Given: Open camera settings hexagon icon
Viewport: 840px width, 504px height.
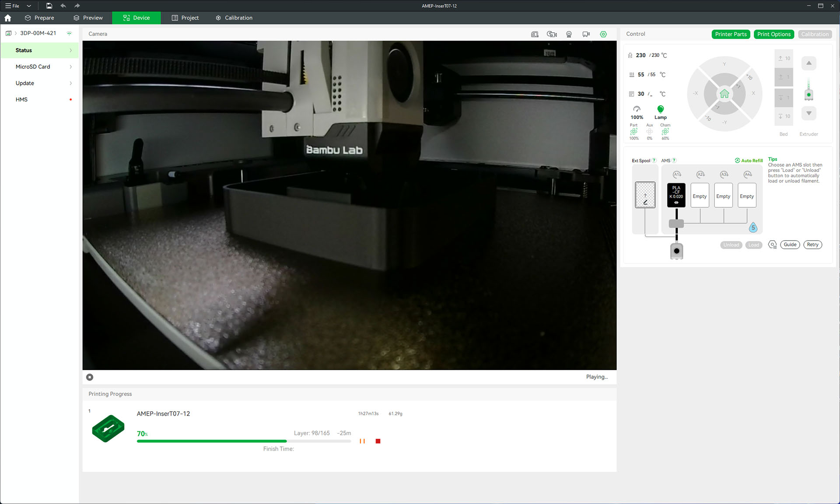Looking at the screenshot, I should pos(603,34).
